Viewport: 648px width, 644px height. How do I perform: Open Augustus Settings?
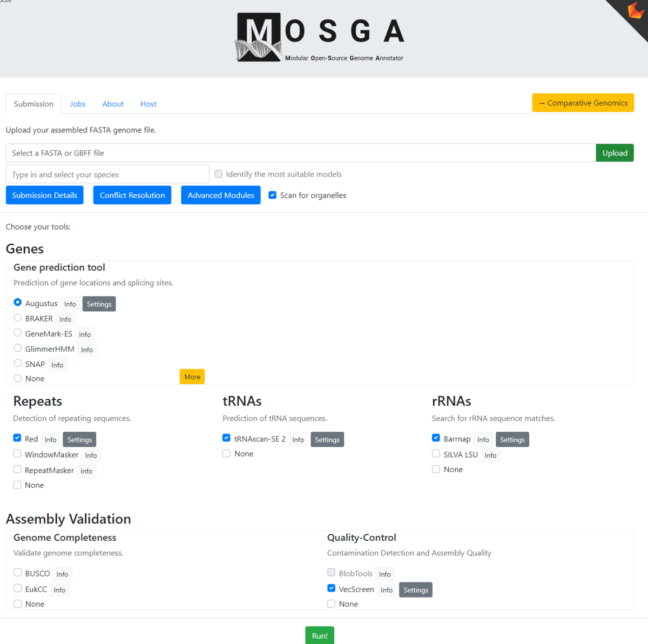[x=99, y=304]
